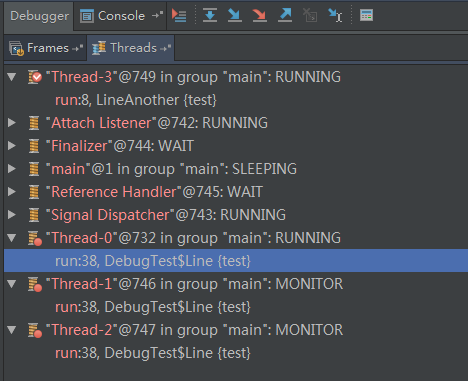Image resolution: width=468 pixels, height=381 pixels.
Task: Expand the Finalizer thread
Action: pos(12,146)
